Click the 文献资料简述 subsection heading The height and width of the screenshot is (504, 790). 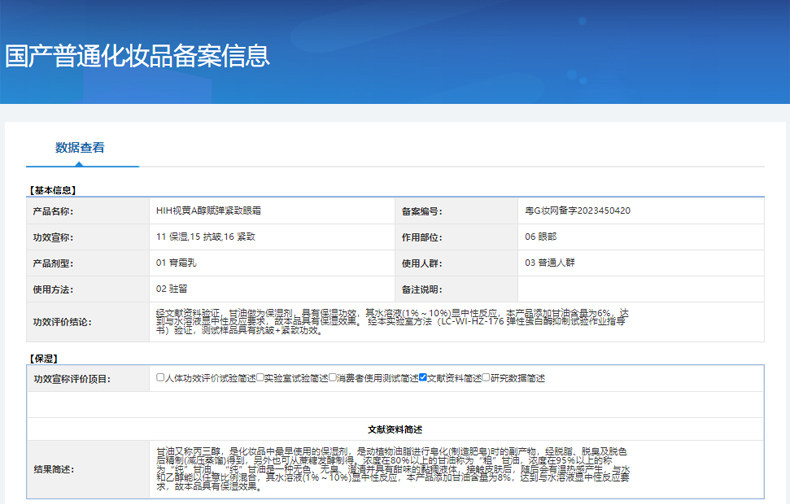[396, 428]
